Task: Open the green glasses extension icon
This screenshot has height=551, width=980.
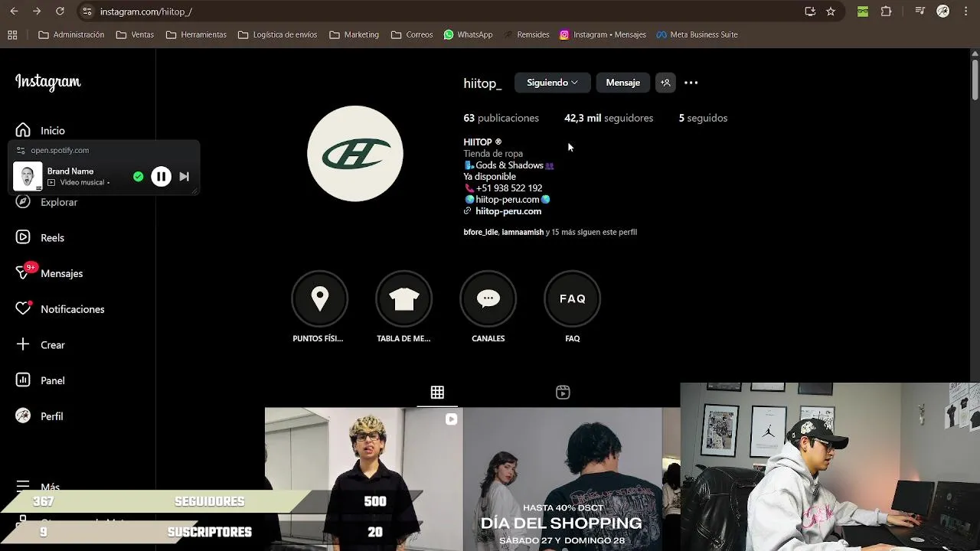Action: pyautogui.click(x=863, y=11)
